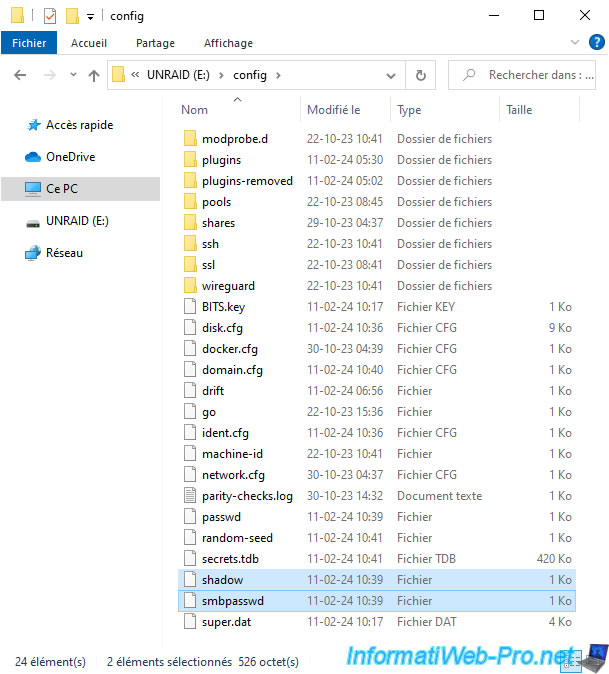
Task: Select the plugins folder
Action: tap(221, 160)
